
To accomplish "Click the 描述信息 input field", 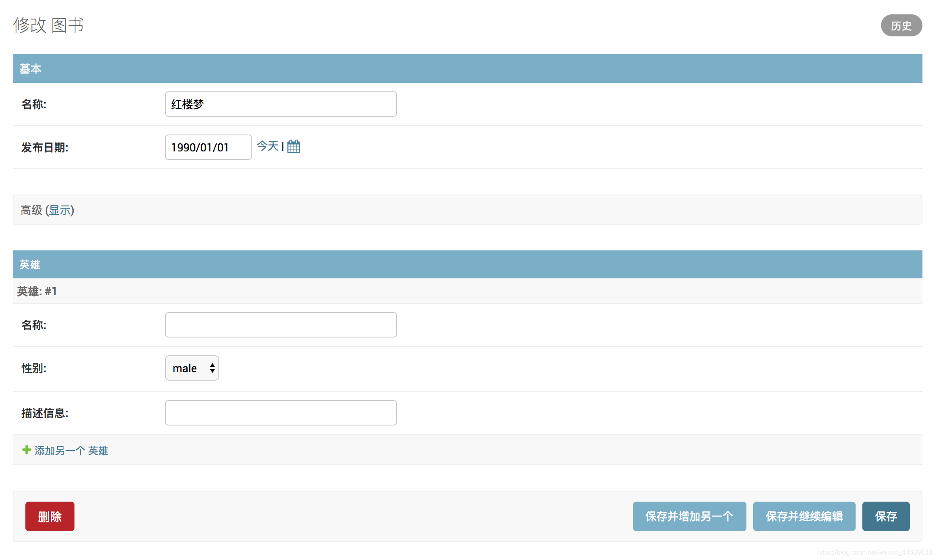I will pyautogui.click(x=281, y=413).
